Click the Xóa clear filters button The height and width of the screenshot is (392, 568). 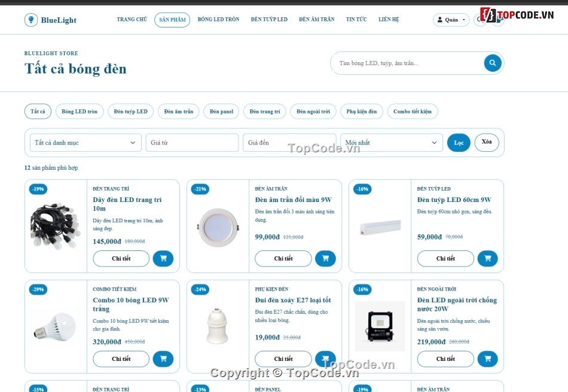pos(487,142)
